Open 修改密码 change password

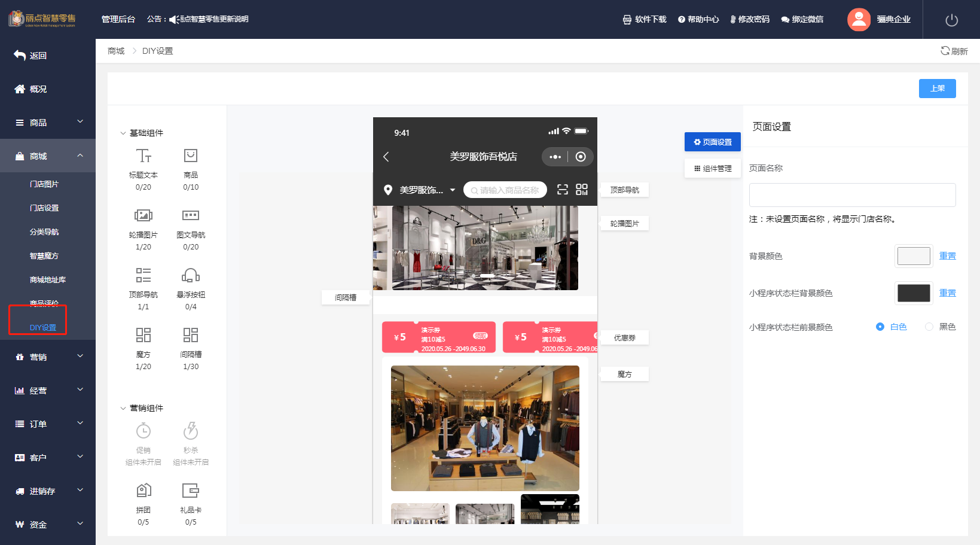750,20
